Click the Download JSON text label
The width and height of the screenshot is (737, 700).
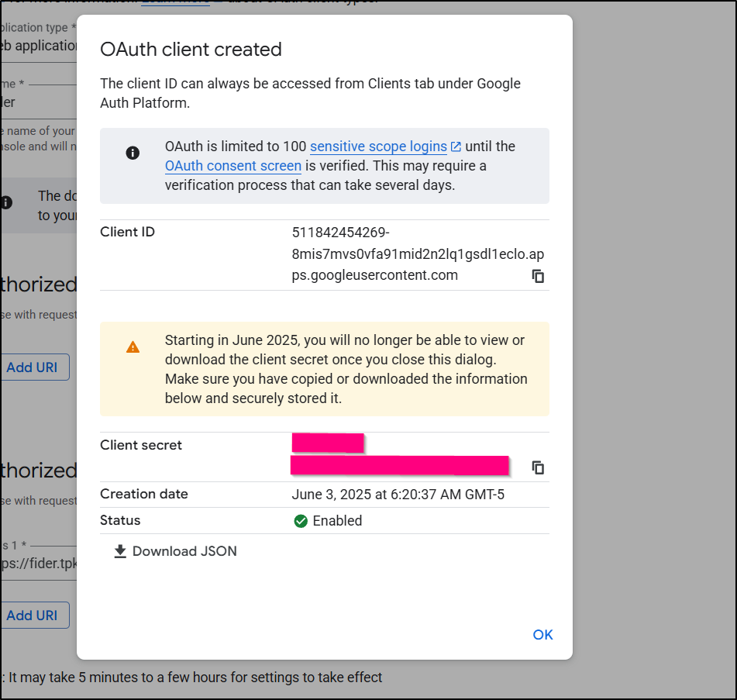coord(184,551)
